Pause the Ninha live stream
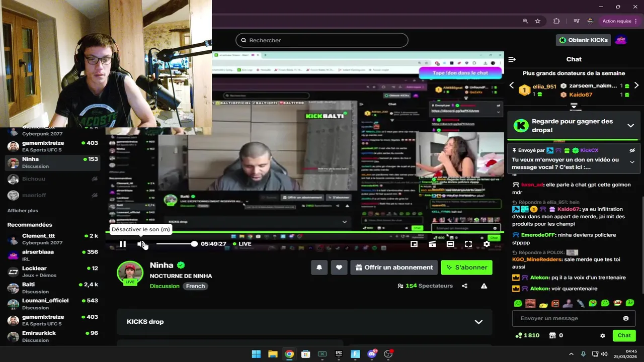Viewport: 644px width, 362px height. point(122,244)
